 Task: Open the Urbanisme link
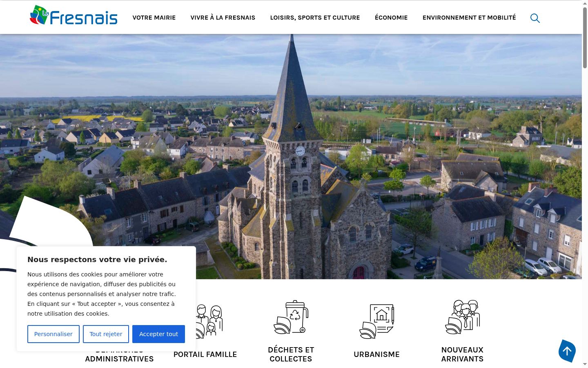[x=376, y=355]
